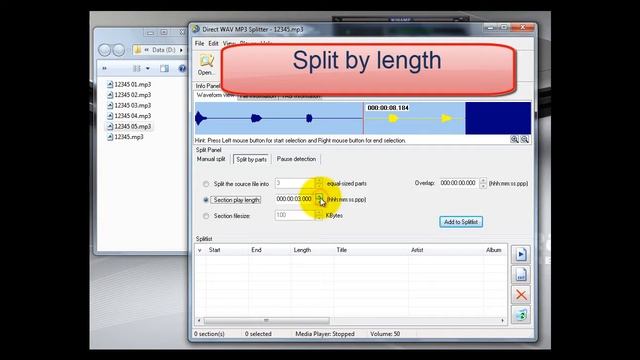Switch to the Manual split tab
Image resolution: width=640 pixels, height=360 pixels.
pos(211,159)
